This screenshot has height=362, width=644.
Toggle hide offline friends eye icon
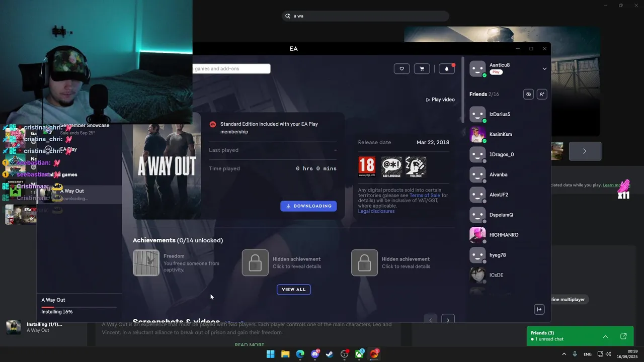click(x=528, y=94)
